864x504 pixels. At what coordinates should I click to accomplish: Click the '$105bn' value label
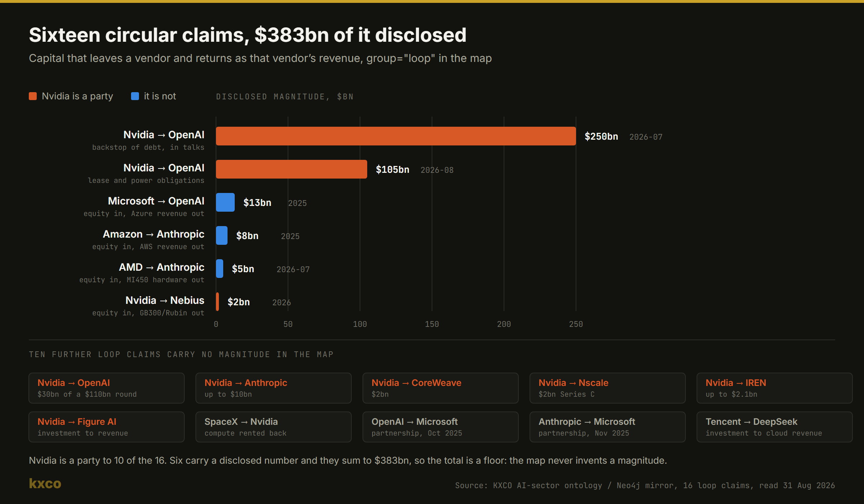[x=392, y=170]
